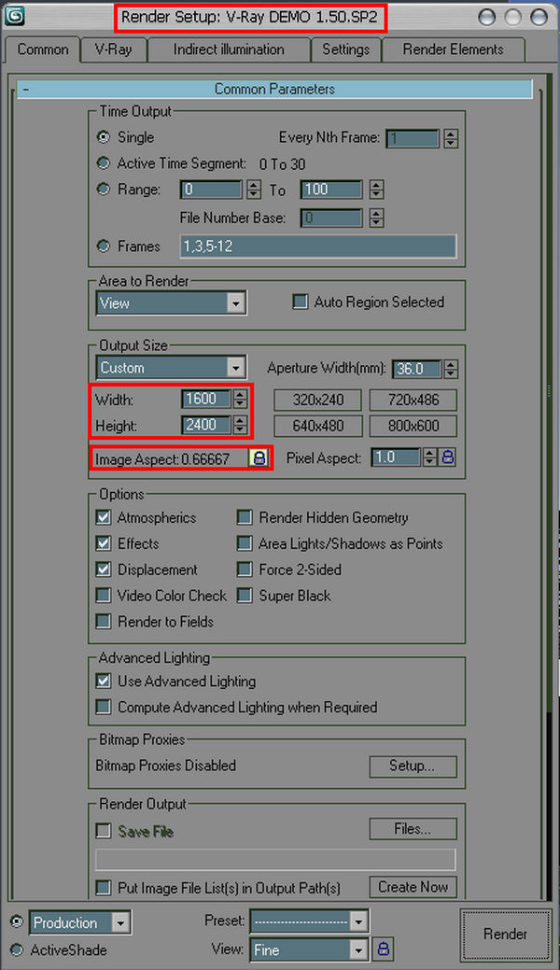Click the Pixel Aspect spinner

click(x=430, y=457)
